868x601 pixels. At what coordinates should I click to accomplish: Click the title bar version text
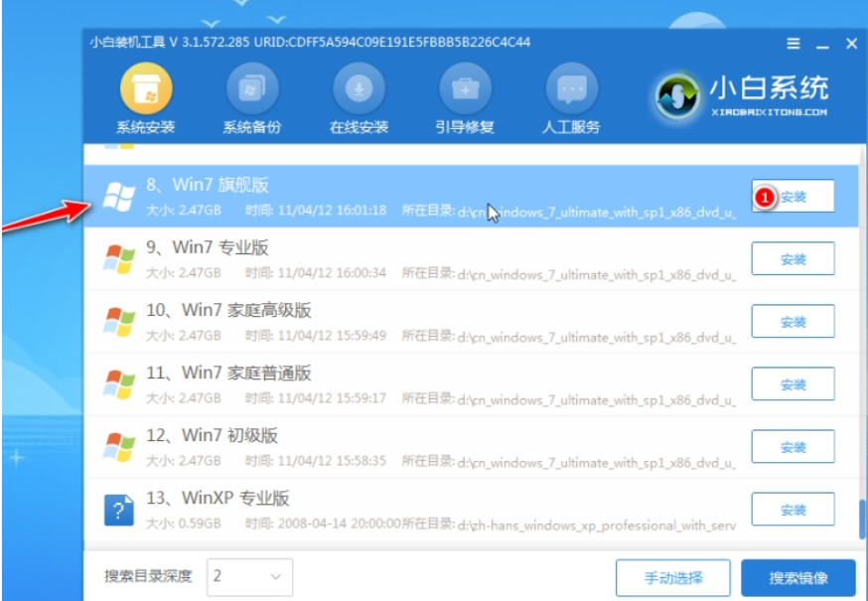point(310,42)
